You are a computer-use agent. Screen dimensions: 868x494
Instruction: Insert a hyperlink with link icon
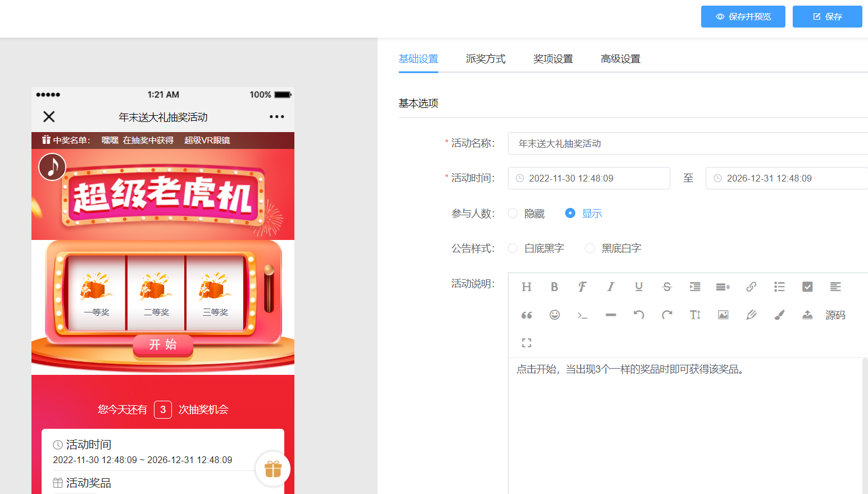(x=751, y=287)
